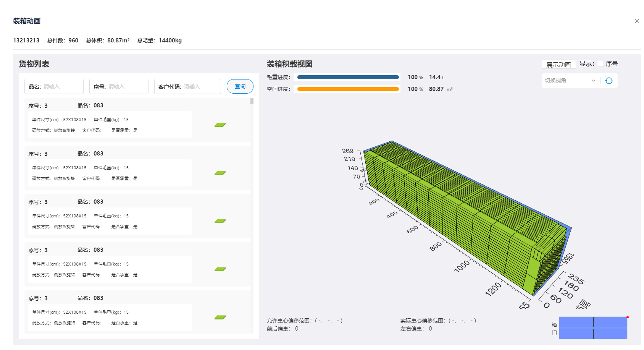Image resolution: width=644 pixels, height=350 pixels.
Task: Click the 展示动画 button
Action: pyautogui.click(x=558, y=65)
